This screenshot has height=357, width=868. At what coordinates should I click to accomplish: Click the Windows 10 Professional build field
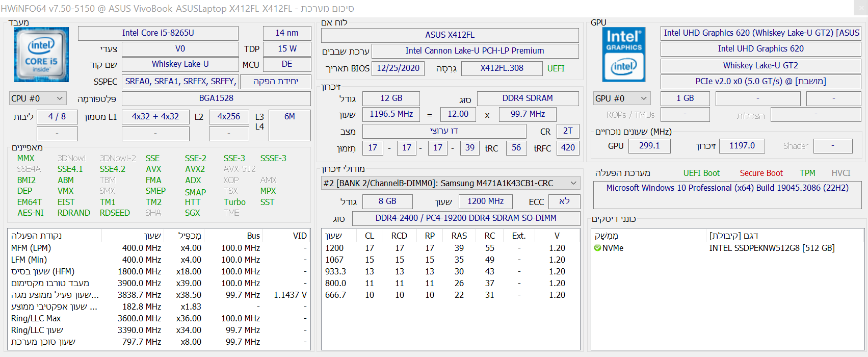(x=727, y=195)
